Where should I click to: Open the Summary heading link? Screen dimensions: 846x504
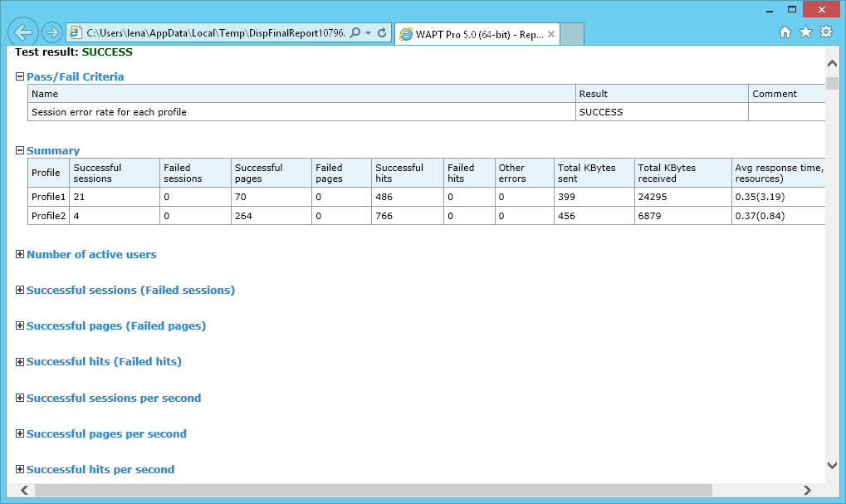point(53,150)
